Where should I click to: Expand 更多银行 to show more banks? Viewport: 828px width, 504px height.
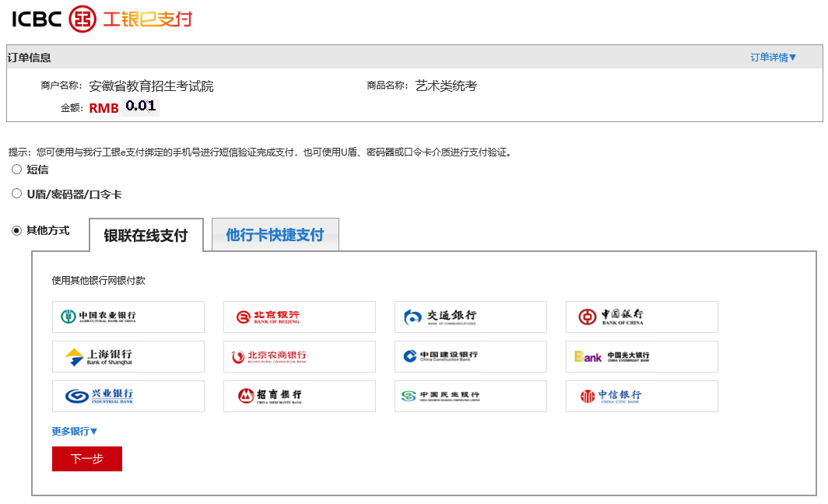click(75, 432)
